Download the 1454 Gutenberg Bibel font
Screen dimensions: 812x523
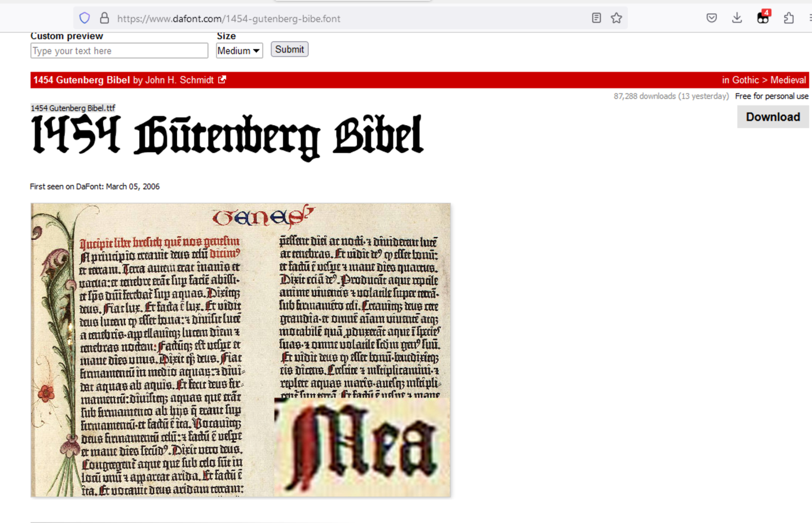point(773,117)
